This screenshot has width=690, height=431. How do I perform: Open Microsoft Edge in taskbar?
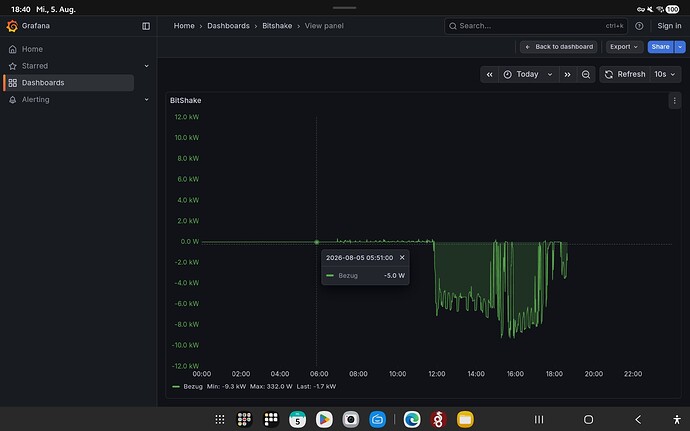[x=412, y=419]
